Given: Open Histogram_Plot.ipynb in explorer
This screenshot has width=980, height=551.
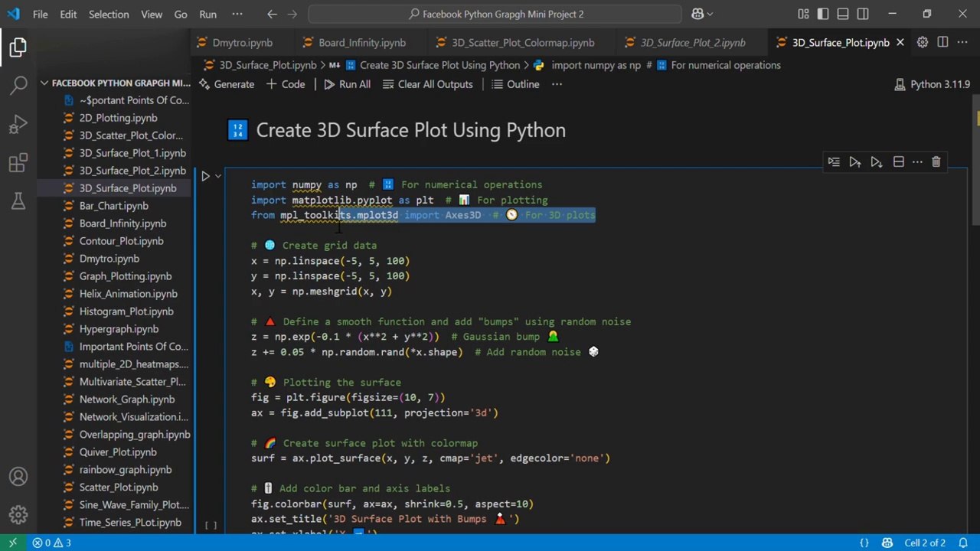Looking at the screenshot, I should (126, 311).
